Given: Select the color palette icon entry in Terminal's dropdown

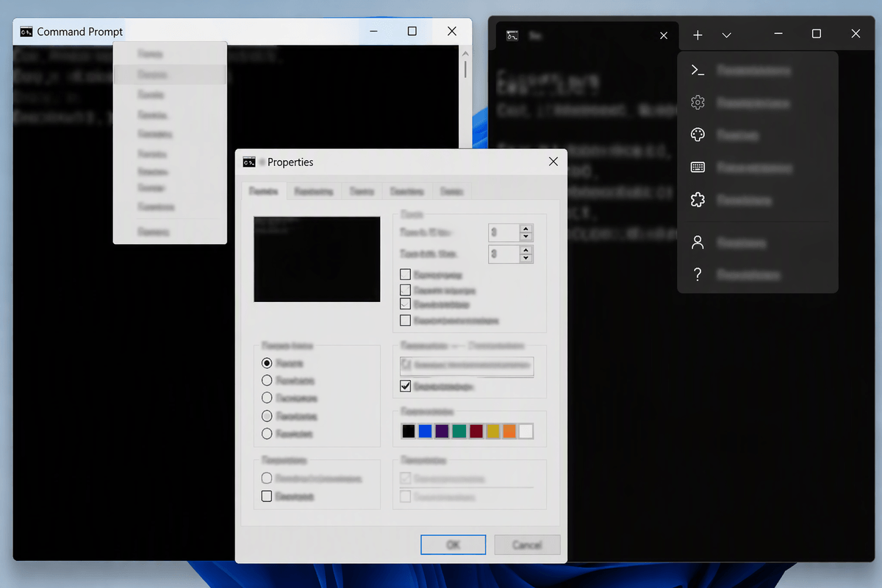Looking at the screenshot, I should [x=758, y=135].
